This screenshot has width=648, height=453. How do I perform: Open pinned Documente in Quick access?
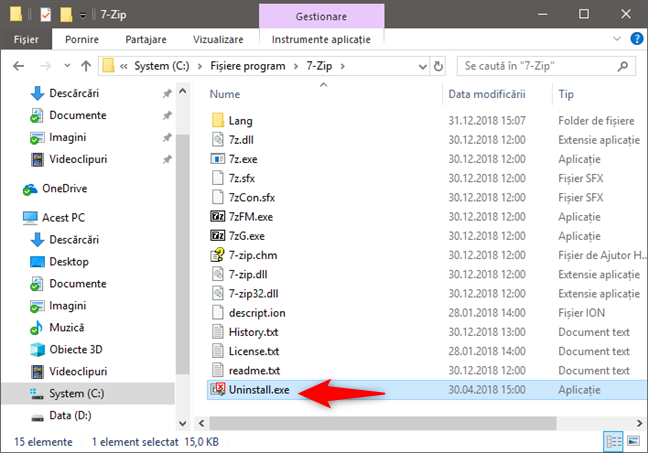[x=78, y=115]
